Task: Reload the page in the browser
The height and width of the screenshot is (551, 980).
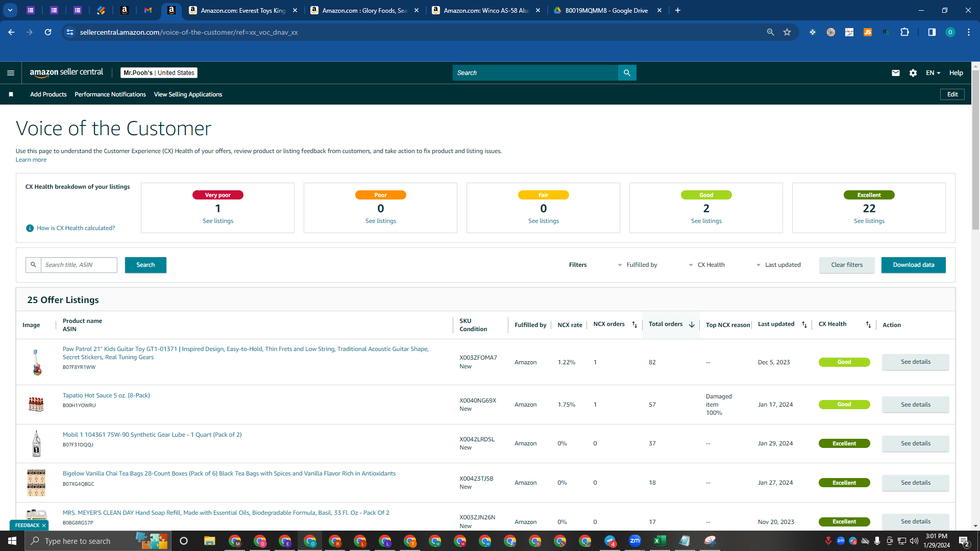Action: point(48,32)
